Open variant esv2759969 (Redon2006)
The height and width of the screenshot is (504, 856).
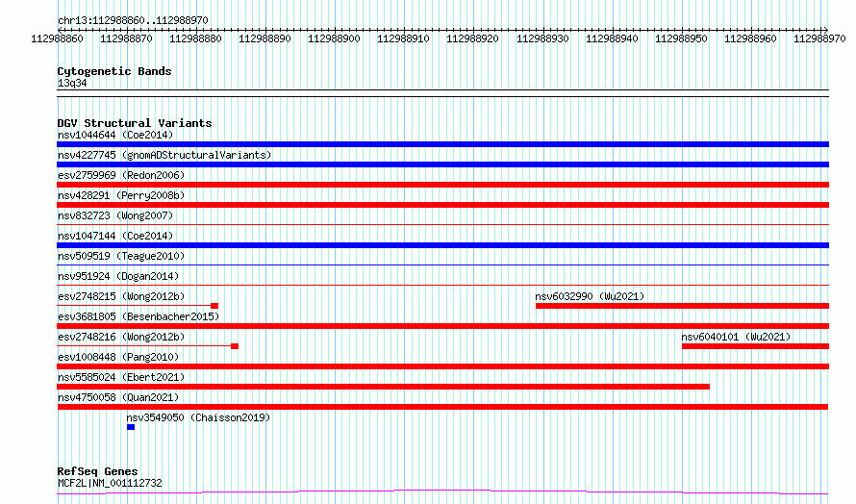121,175
